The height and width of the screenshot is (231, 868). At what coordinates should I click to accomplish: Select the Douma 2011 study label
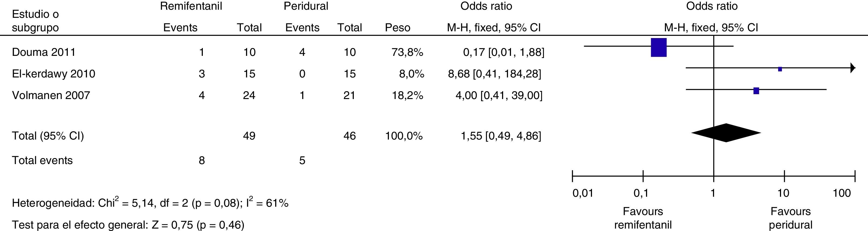click(44, 52)
